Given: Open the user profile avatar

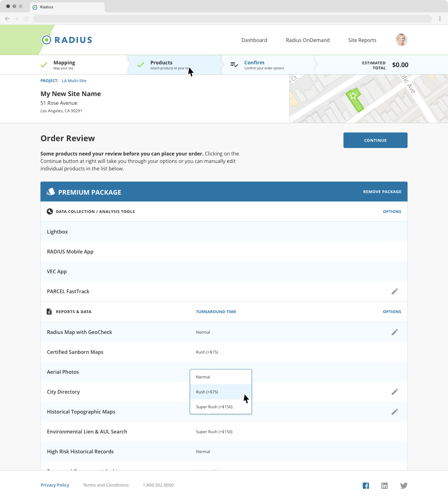Looking at the screenshot, I should pyautogui.click(x=401, y=40).
